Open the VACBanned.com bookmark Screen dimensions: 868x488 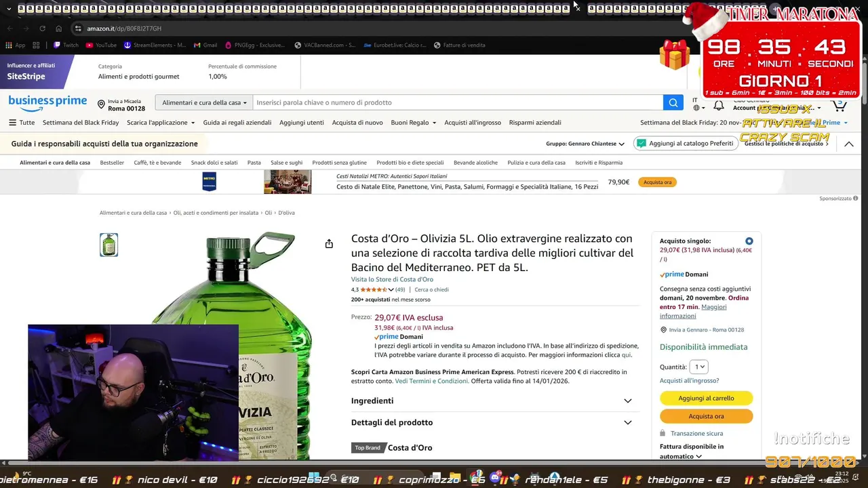[325, 45]
